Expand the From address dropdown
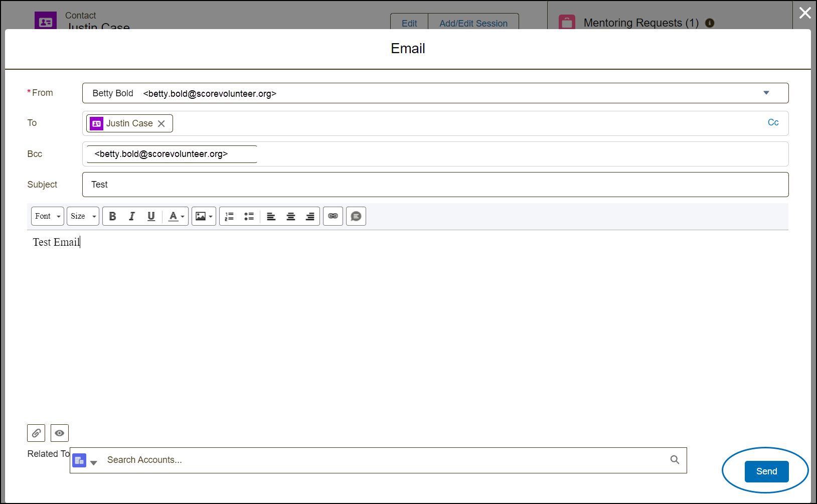Screen dimensions: 817x504 [766, 93]
